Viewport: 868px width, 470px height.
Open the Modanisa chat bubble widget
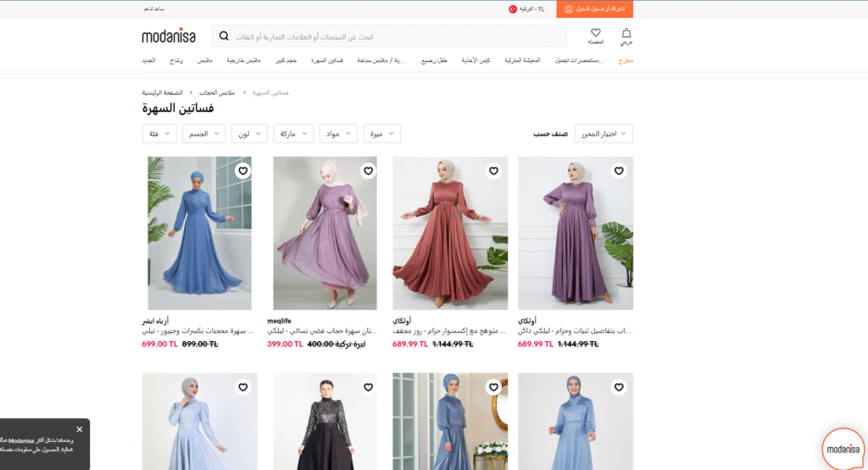point(844,449)
